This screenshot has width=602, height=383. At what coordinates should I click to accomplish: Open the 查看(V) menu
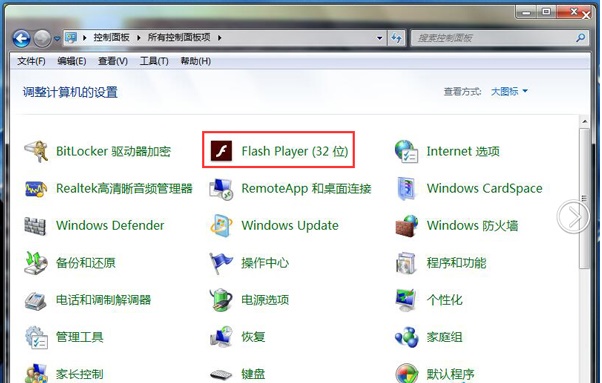113,61
